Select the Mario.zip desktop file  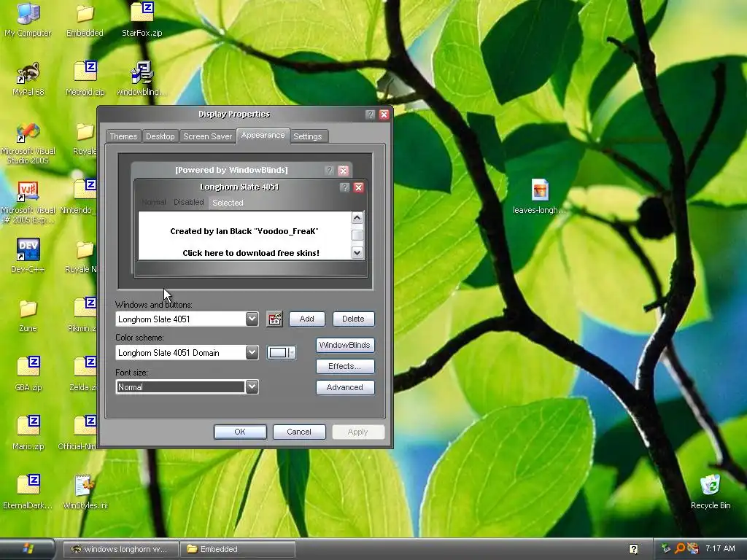pyautogui.click(x=28, y=433)
